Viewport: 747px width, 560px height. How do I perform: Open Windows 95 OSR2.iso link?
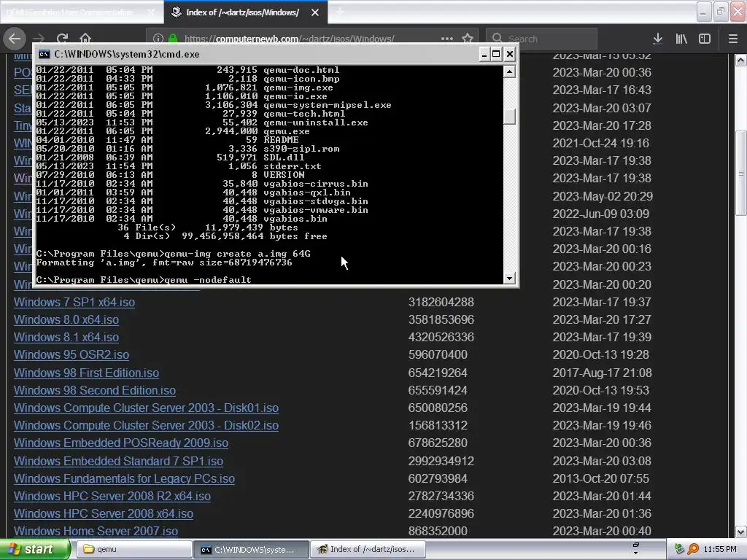71,355
